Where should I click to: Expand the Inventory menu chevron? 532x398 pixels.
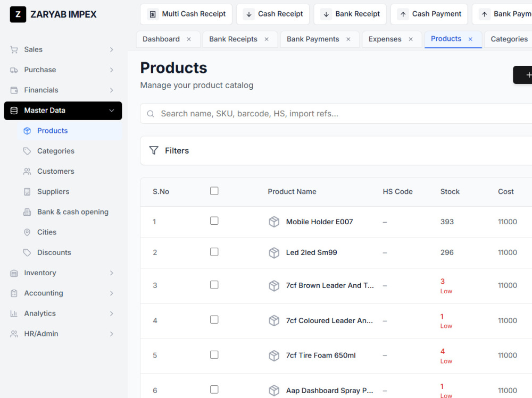click(112, 273)
